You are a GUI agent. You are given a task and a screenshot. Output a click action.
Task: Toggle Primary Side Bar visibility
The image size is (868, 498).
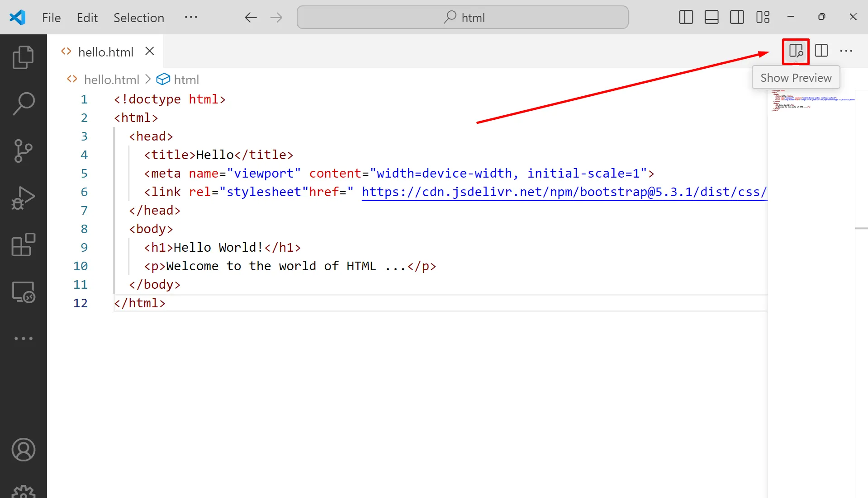coord(686,17)
